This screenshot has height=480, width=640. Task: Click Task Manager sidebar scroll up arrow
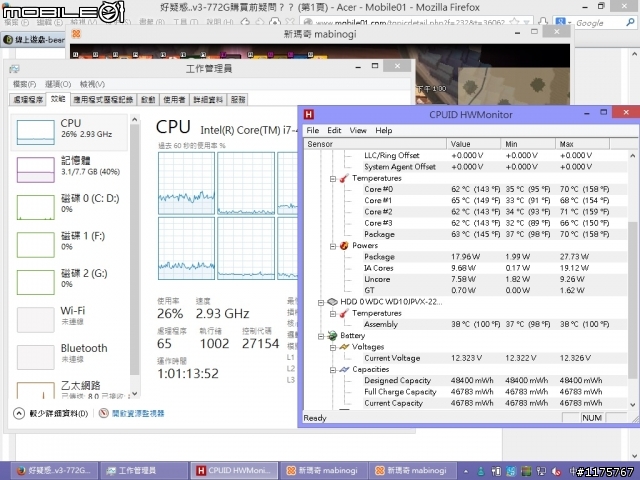[x=135, y=119]
